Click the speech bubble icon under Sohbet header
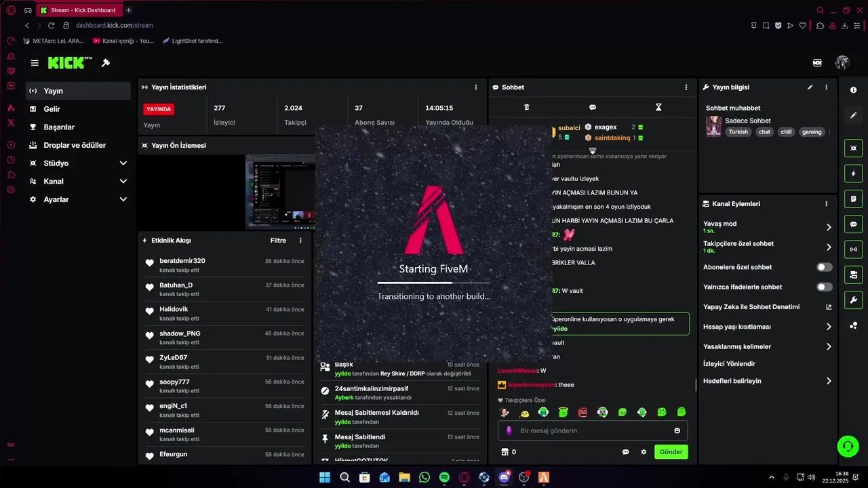 [x=593, y=107]
